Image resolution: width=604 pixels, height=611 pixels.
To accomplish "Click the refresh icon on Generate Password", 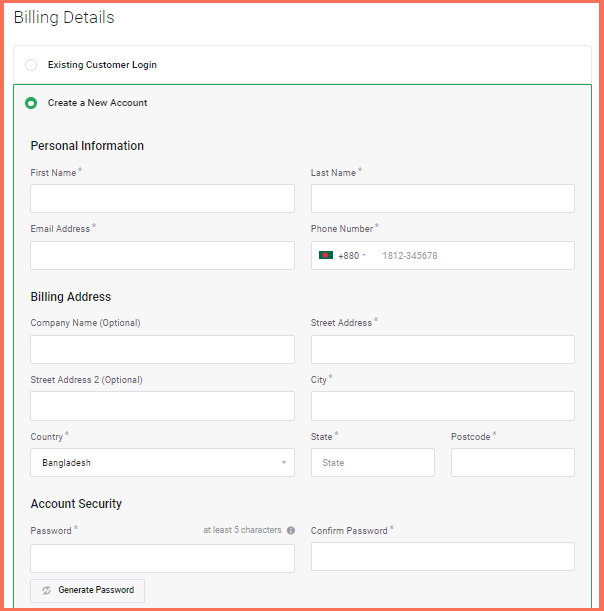I will (x=46, y=590).
